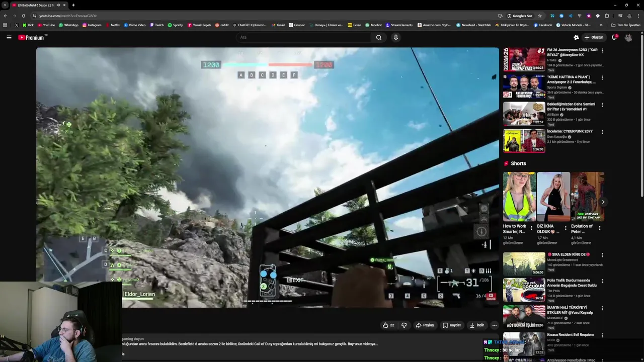
Task: Share the video with Paylaş
Action: pos(425,325)
